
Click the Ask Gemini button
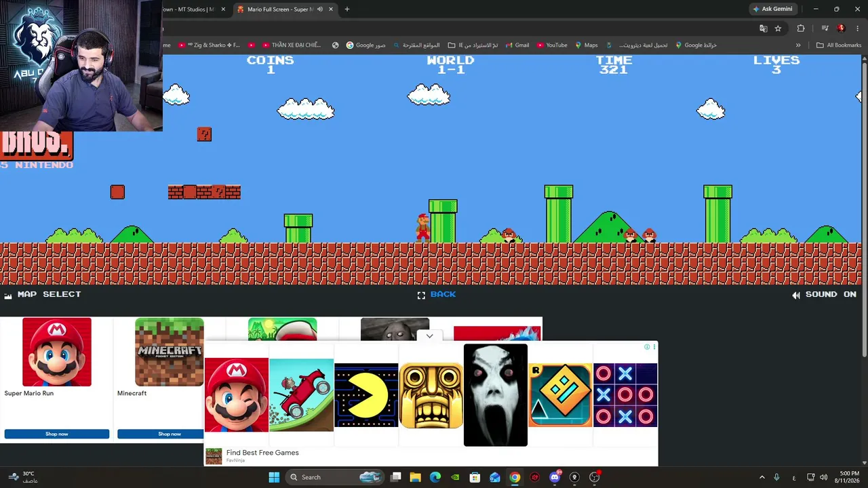click(772, 9)
